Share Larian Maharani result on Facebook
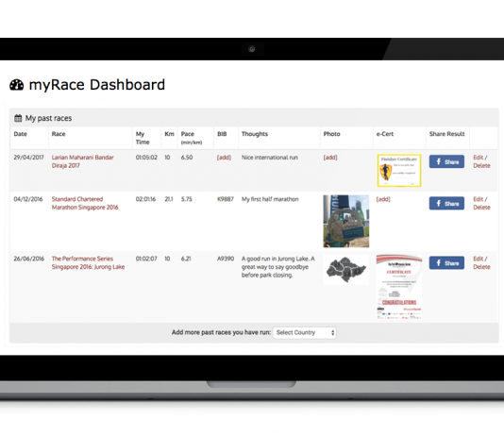The height and width of the screenshot is (436, 504). coord(446,161)
